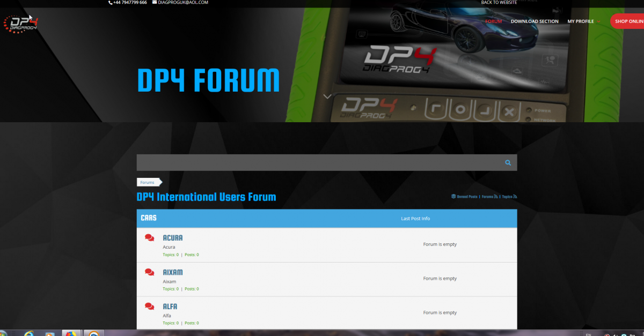644x336 pixels.
Task: Click the Topics RSS feed icon
Action: coord(515,197)
